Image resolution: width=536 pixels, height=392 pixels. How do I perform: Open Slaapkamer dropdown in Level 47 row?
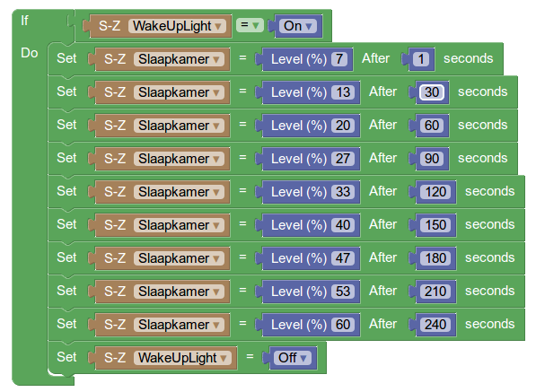[179, 258]
